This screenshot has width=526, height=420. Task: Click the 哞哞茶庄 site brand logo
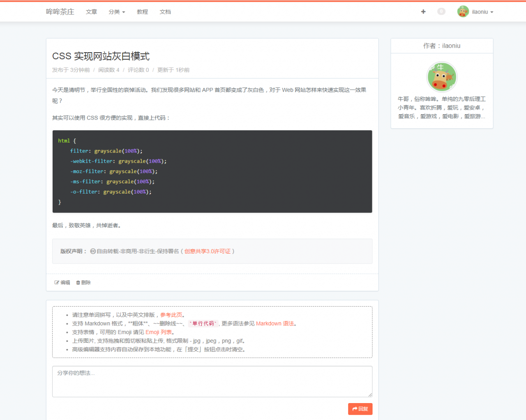(60, 12)
